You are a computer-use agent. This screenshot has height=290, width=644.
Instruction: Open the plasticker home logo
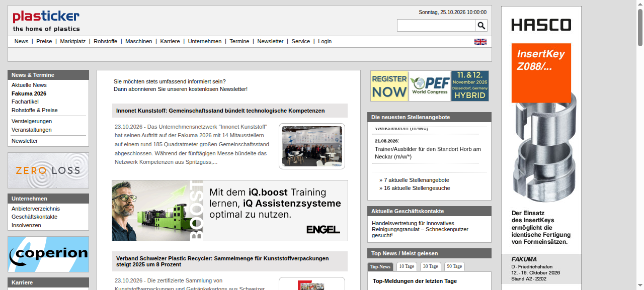tap(46, 21)
